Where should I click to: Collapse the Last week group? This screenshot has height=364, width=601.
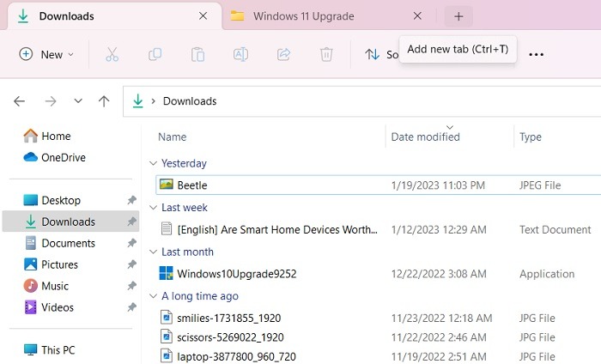[153, 208]
